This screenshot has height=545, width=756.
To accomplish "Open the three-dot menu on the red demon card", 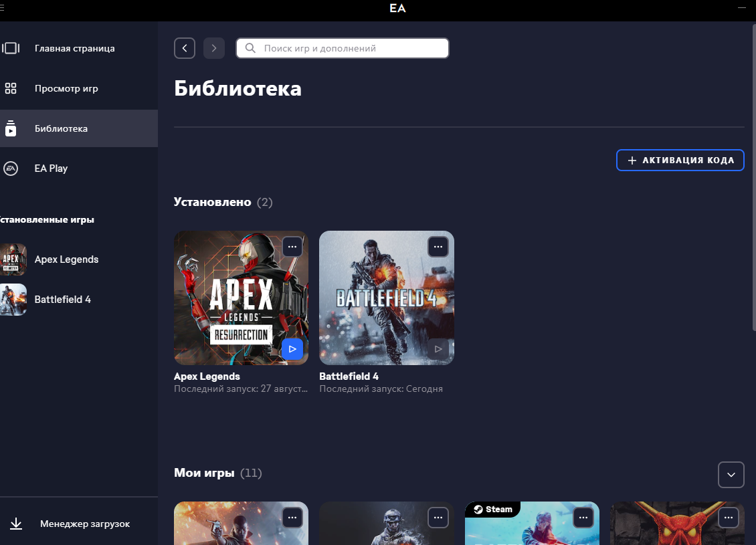I will tap(729, 518).
